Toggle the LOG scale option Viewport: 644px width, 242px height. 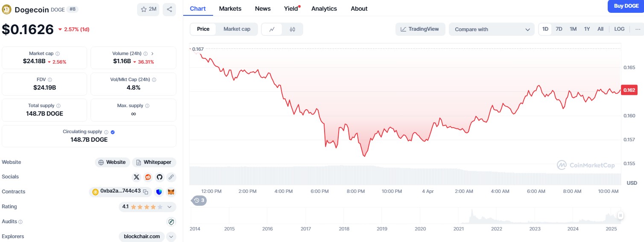click(619, 29)
